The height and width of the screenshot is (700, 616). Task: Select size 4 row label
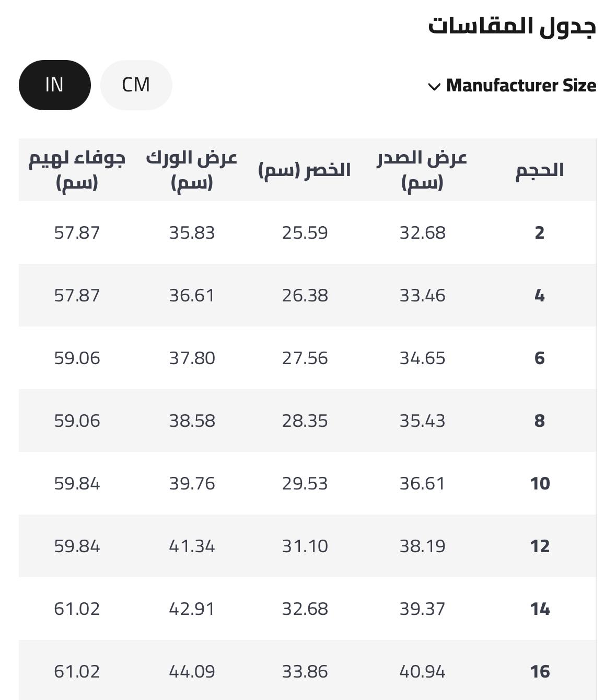[539, 296]
